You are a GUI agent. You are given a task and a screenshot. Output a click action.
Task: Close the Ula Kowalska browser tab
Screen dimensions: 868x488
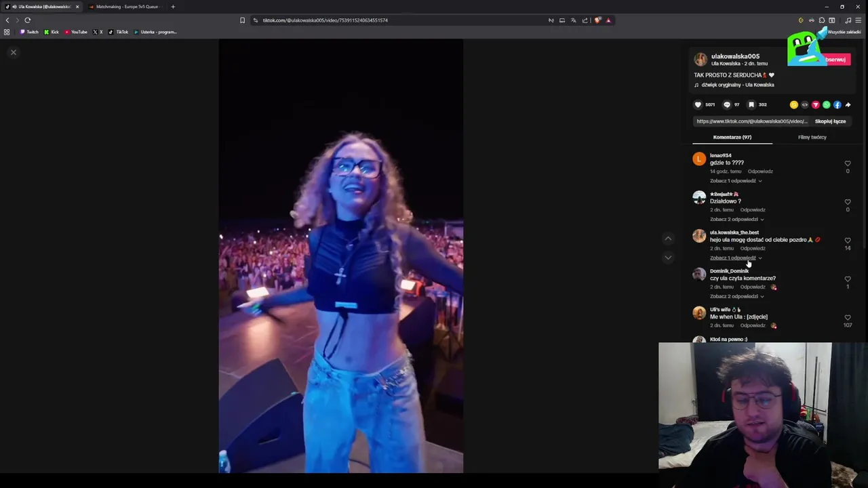click(77, 7)
